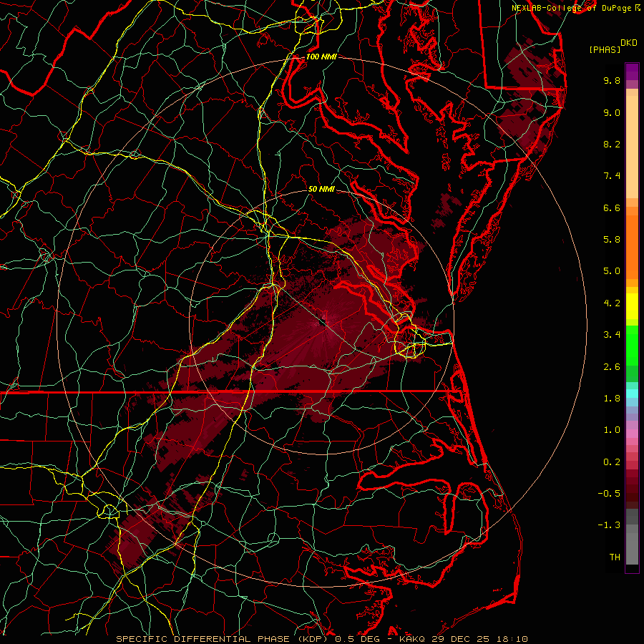Screen dimensions: 644x644
Task: Select the 9.8 legend value
Action: pyautogui.click(x=612, y=80)
